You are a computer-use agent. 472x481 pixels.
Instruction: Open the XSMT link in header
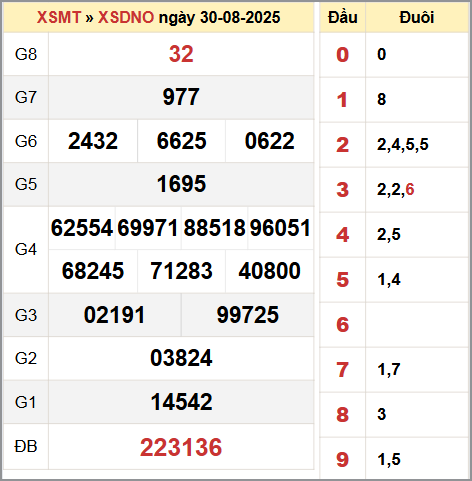click(59, 17)
